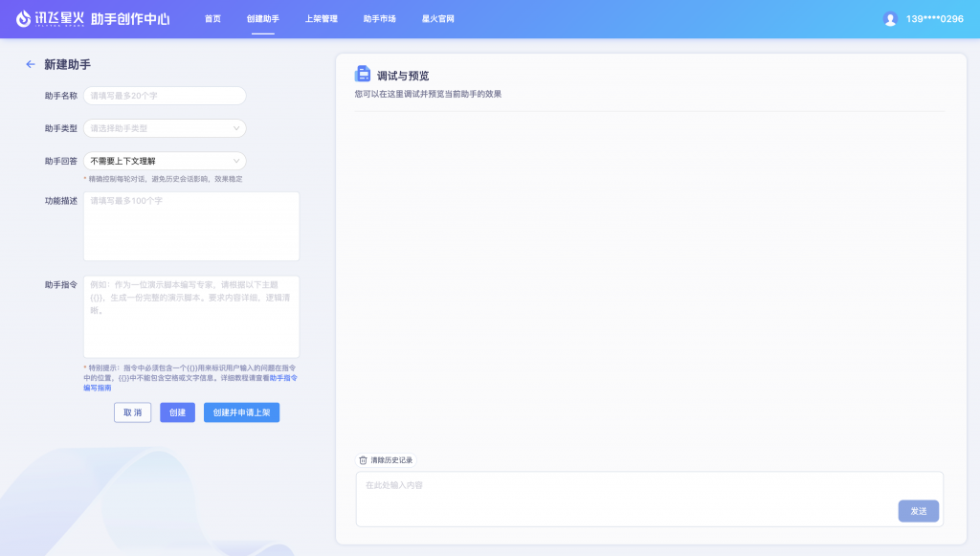Click the 取消 button
Viewport: 980px width, 556px height.
click(132, 411)
